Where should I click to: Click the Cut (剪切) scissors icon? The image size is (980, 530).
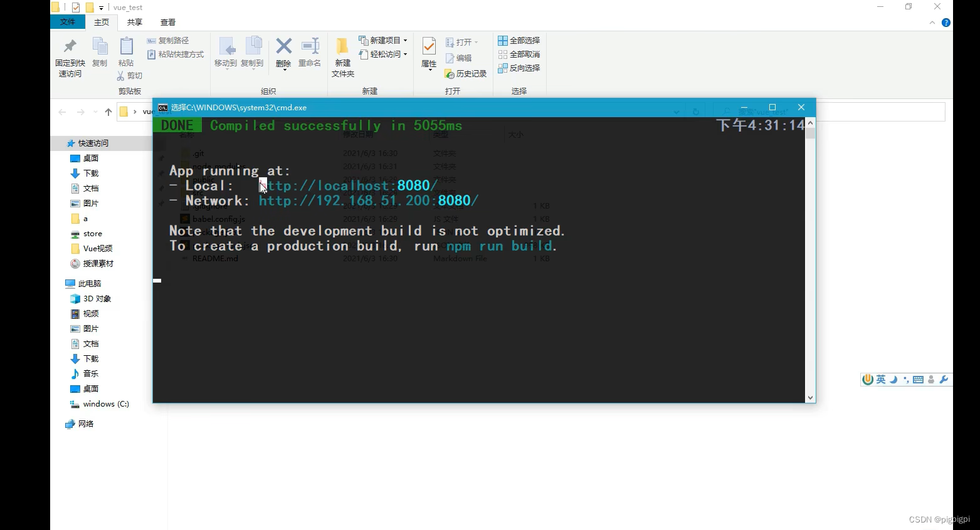coord(121,76)
